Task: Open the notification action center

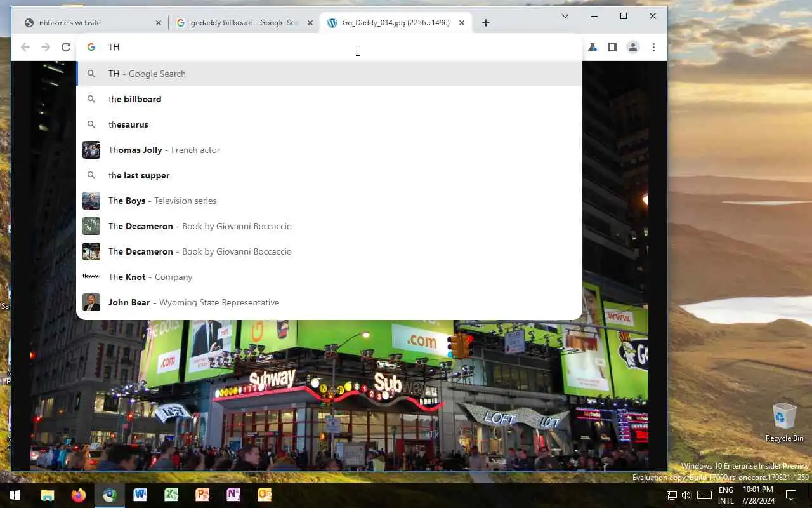Action: tap(791, 495)
